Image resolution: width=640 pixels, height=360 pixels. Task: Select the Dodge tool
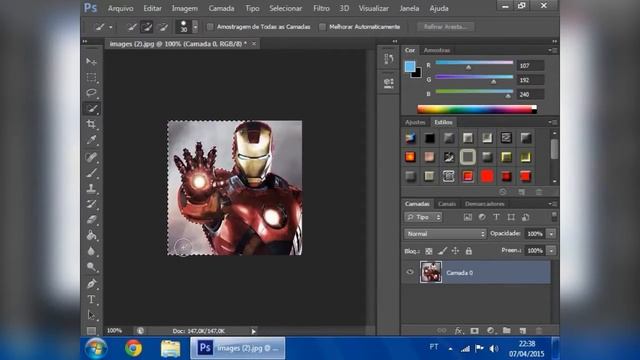(91, 267)
